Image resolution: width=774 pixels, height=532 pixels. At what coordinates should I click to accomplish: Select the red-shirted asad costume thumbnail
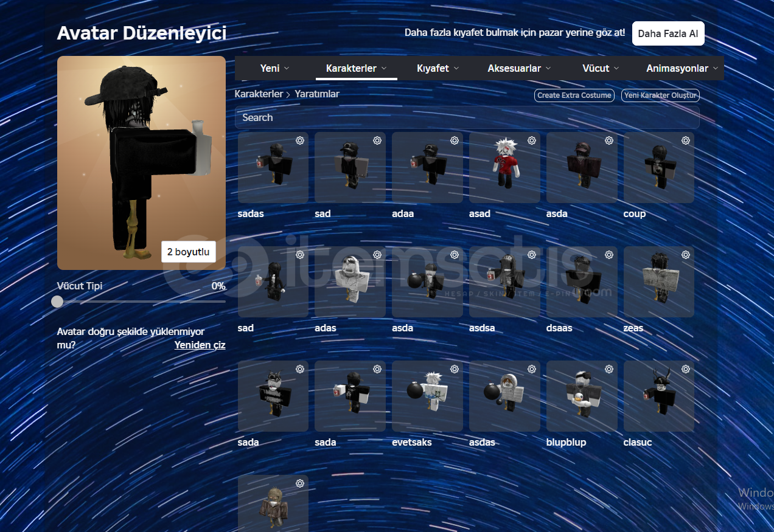pos(504,168)
